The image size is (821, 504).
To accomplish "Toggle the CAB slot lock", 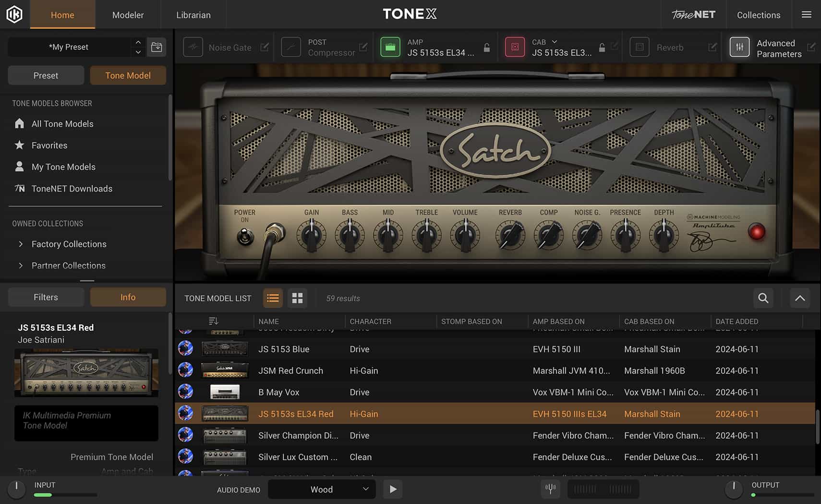I will [x=602, y=47].
